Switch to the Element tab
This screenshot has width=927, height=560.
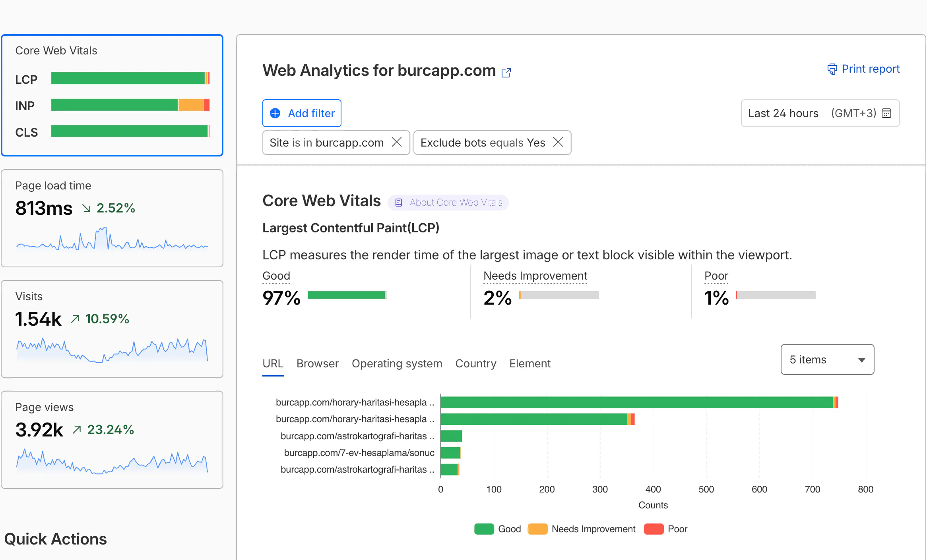[530, 363]
